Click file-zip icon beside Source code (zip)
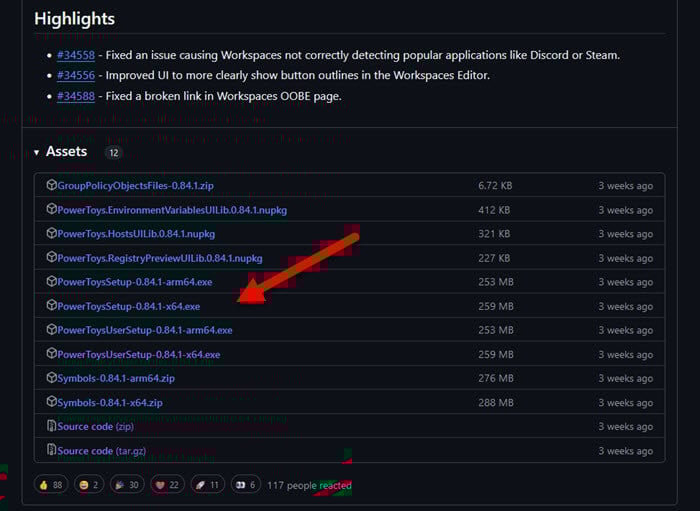The width and height of the screenshot is (700, 511). (51, 426)
